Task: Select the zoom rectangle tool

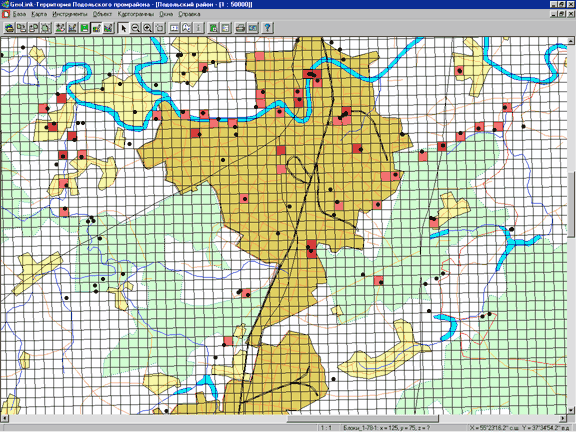Action: click(160, 28)
